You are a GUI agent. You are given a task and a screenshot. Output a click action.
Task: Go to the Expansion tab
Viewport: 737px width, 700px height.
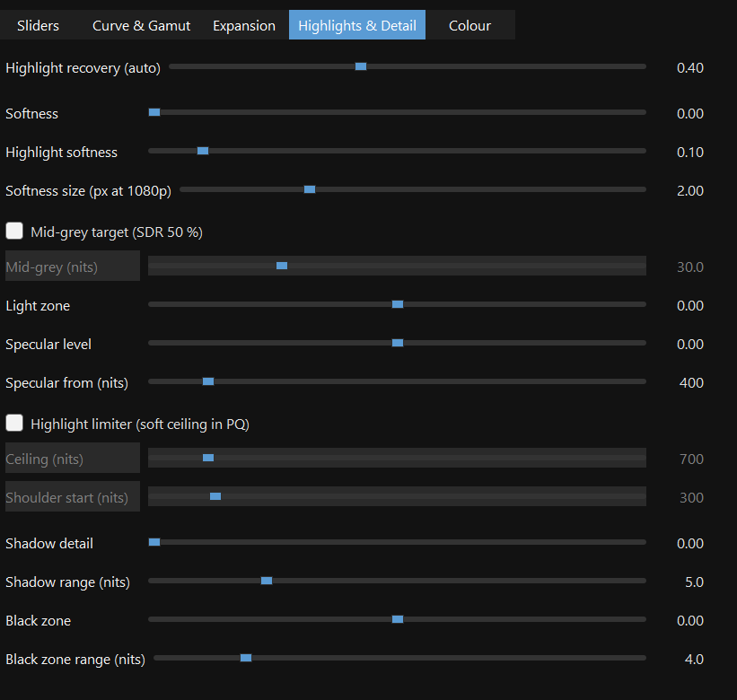(244, 25)
